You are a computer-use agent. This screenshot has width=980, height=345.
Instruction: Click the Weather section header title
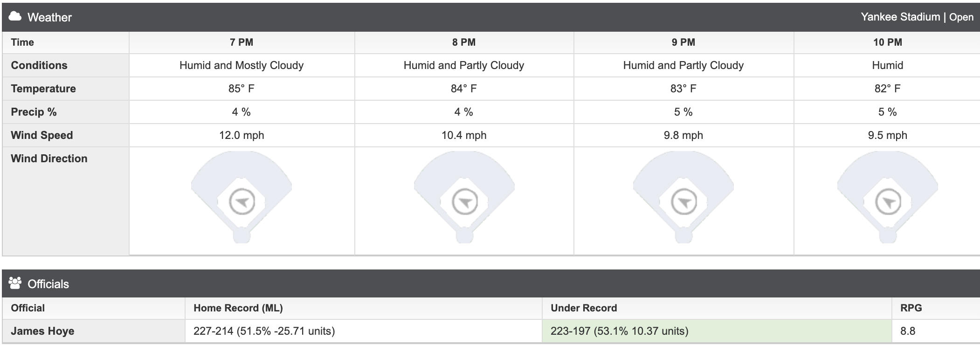[x=49, y=17]
